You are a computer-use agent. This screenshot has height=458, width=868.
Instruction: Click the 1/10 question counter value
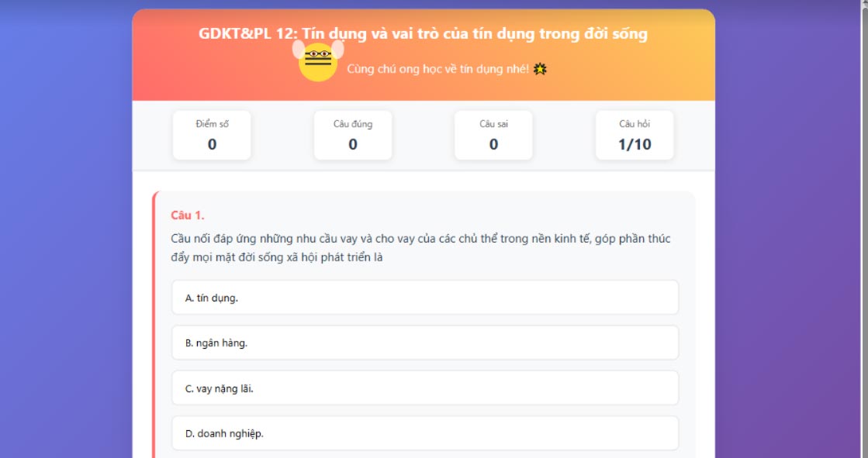(634, 144)
